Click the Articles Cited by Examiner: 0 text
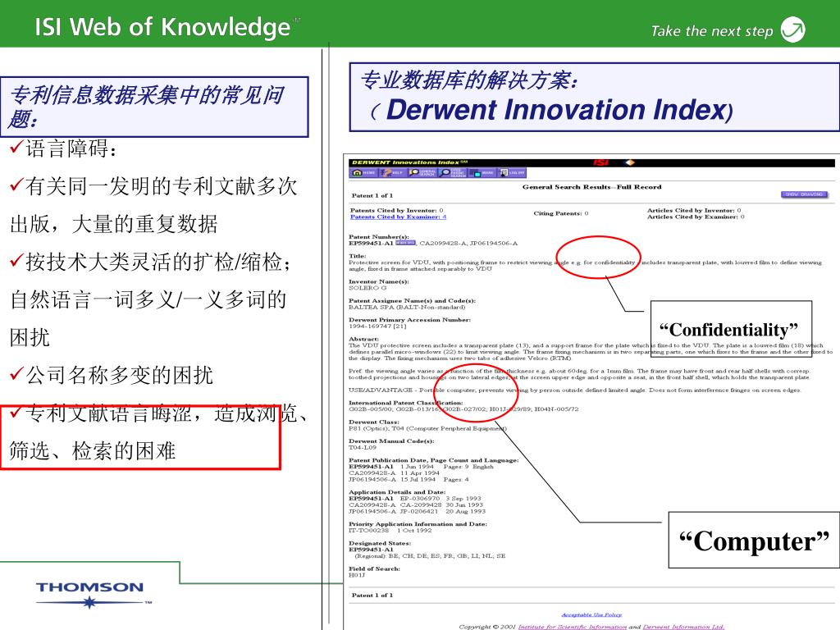This screenshot has width=840, height=630. (x=696, y=217)
